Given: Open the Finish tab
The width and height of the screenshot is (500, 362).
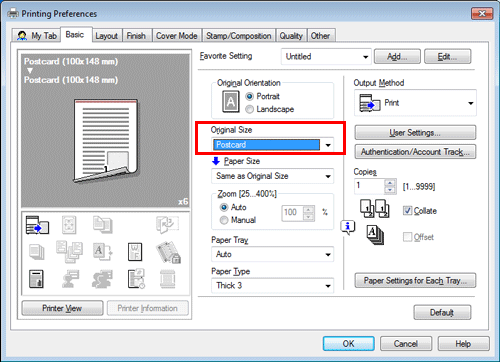Looking at the screenshot, I should coord(136,36).
